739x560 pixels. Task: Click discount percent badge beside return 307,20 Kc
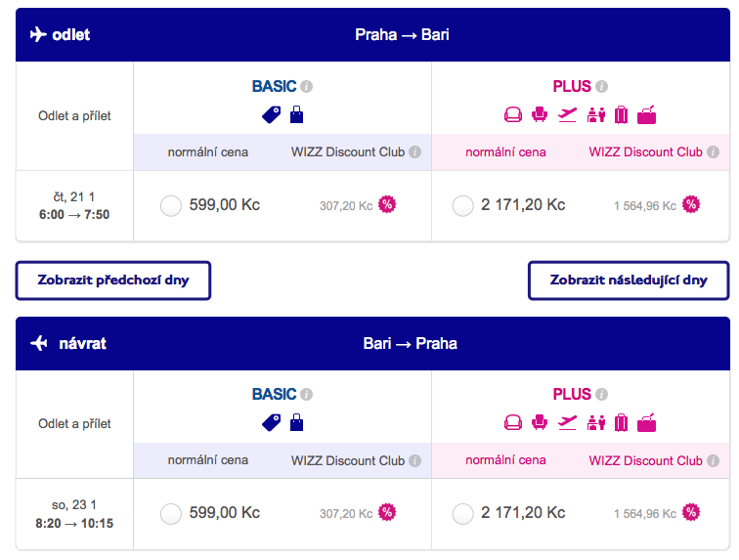(x=387, y=512)
